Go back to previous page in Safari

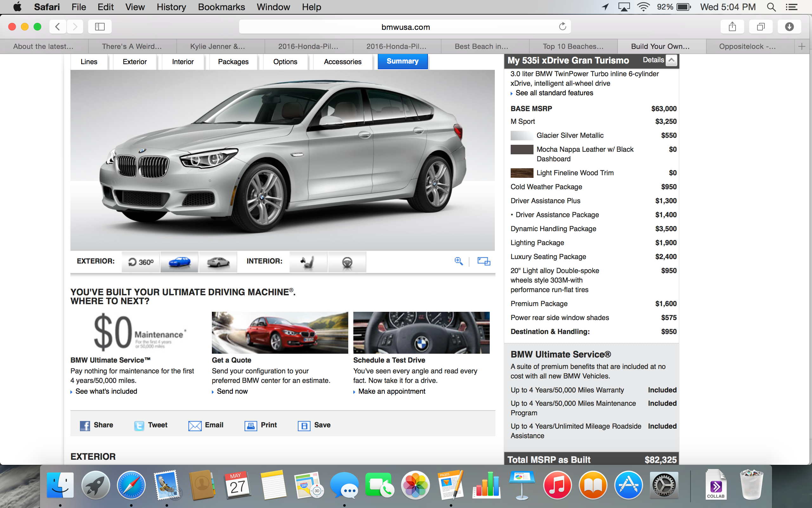coord(58,27)
